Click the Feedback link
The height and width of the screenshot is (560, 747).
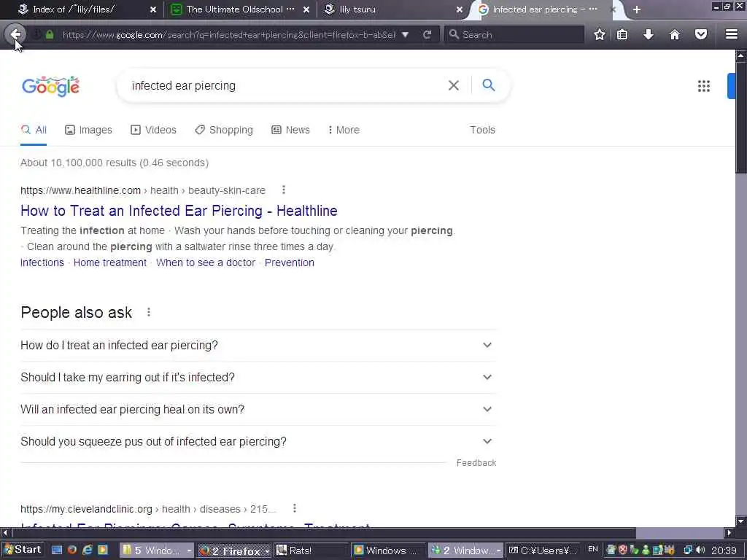coord(476,463)
